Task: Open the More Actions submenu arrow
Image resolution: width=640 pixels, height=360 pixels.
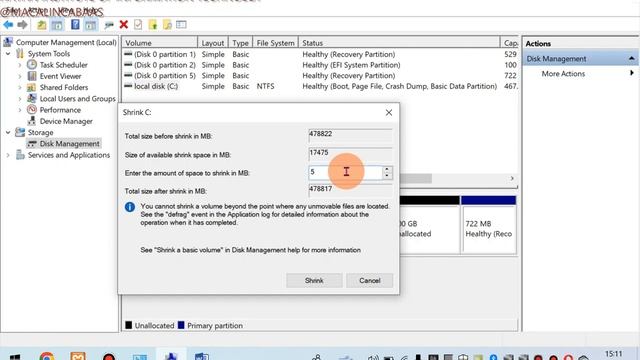Action: 632,73
